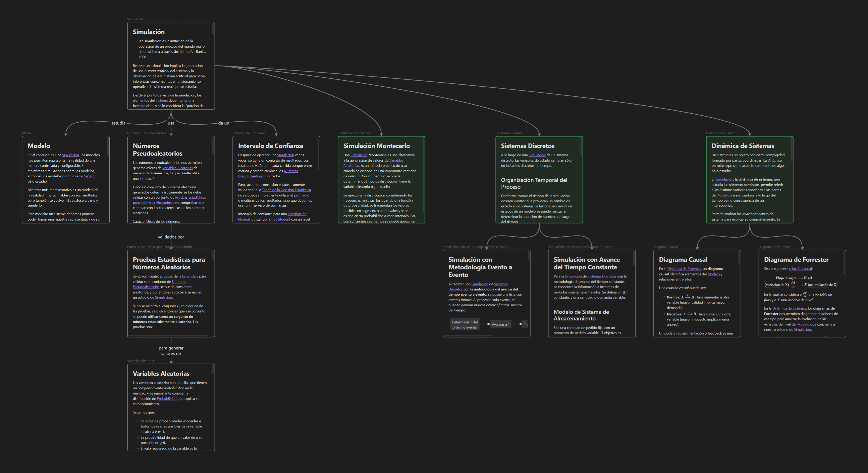Viewport: 868px width, 473px height.
Task: Click Simulación link in Evento a Evento card
Action: (x=480, y=284)
